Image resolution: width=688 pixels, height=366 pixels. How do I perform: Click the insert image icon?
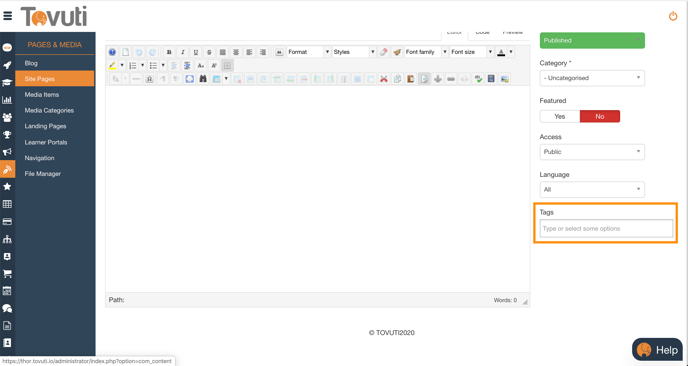tap(505, 79)
